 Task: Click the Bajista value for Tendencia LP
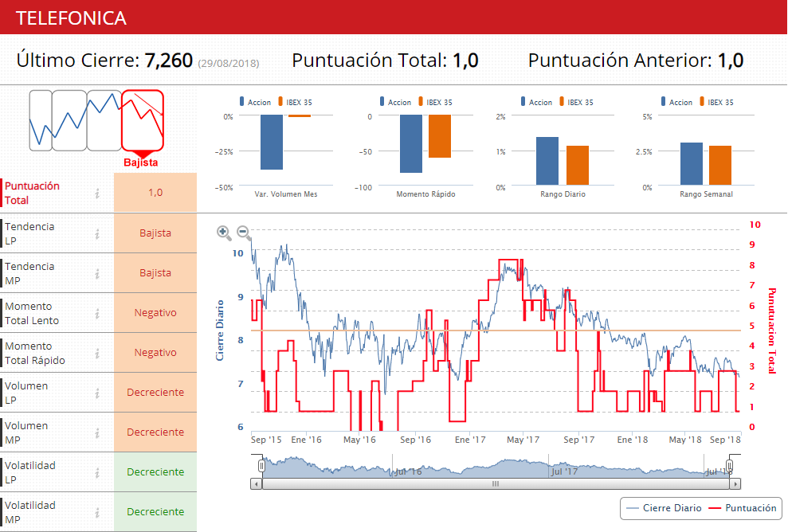point(155,233)
